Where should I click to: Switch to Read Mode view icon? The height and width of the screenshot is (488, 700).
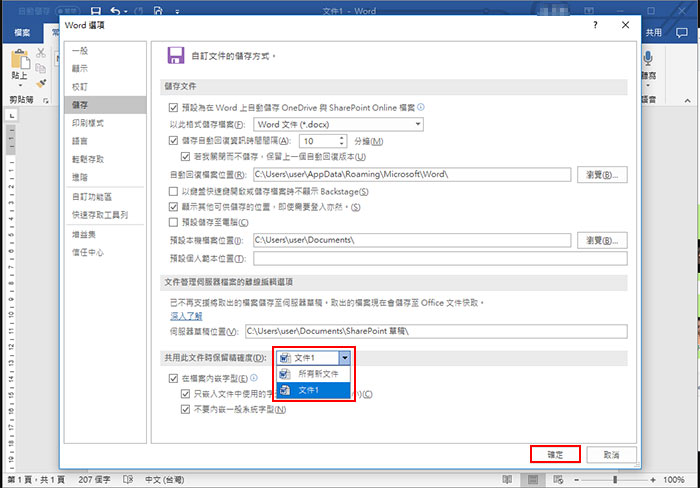[x=507, y=480]
